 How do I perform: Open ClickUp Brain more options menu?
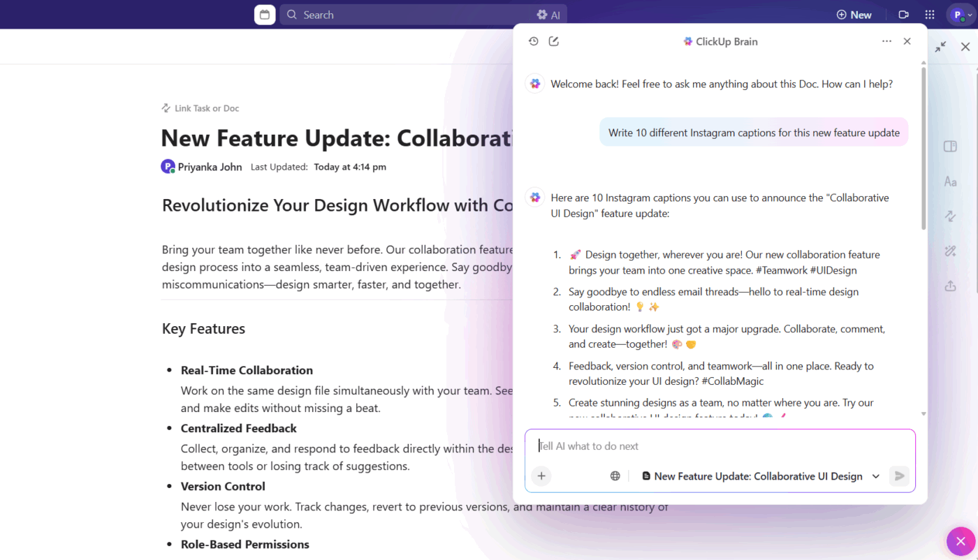tap(886, 41)
